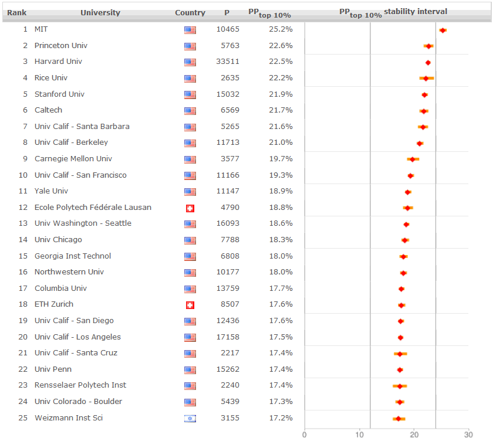Click the 17158 publication count value

tap(228, 337)
